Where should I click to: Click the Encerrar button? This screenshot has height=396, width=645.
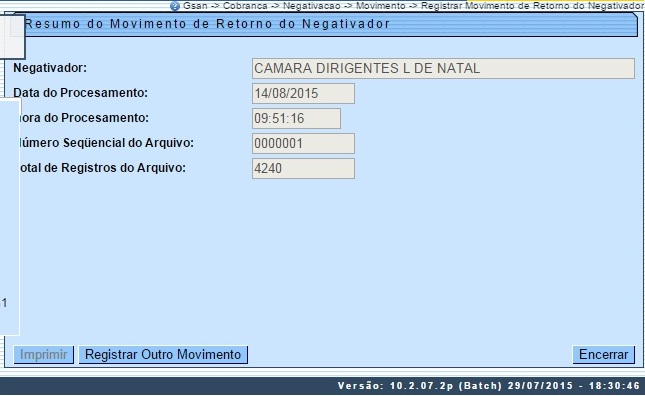tap(603, 354)
